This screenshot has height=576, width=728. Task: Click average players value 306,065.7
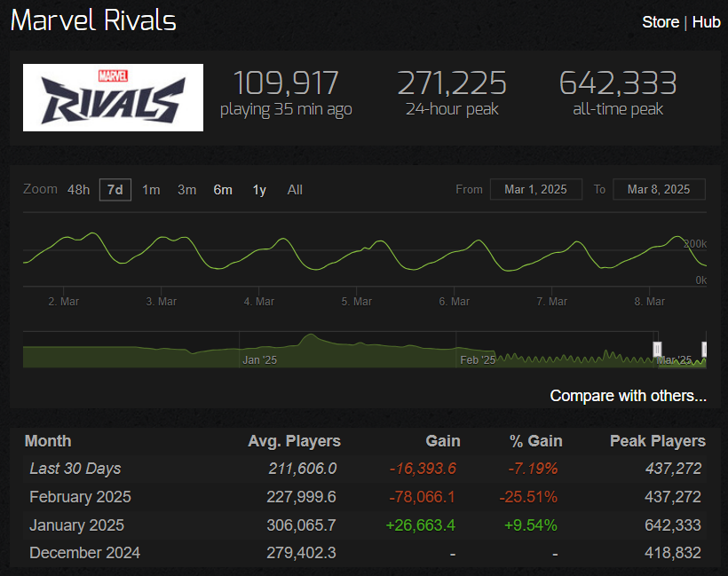coord(301,525)
